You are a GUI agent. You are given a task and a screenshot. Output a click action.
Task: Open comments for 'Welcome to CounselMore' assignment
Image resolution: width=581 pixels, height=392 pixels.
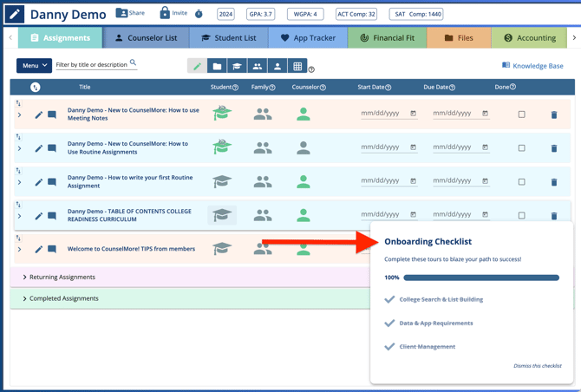(52, 250)
